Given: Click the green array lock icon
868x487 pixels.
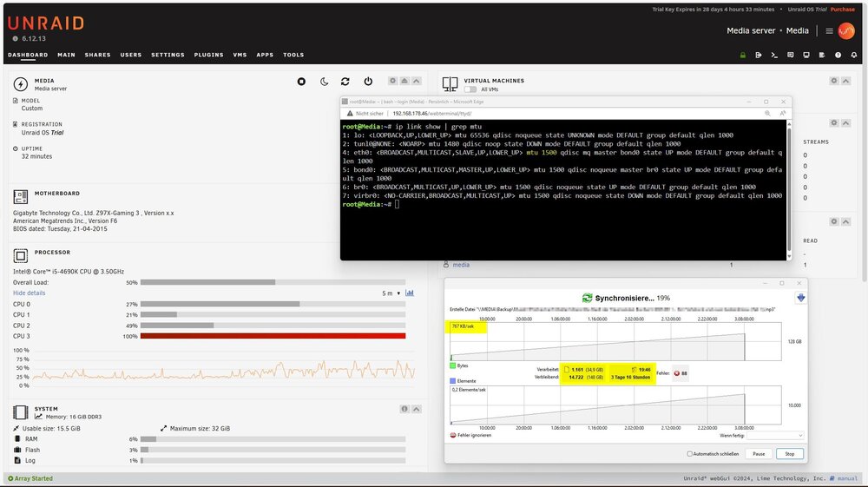Looking at the screenshot, I should point(742,55).
